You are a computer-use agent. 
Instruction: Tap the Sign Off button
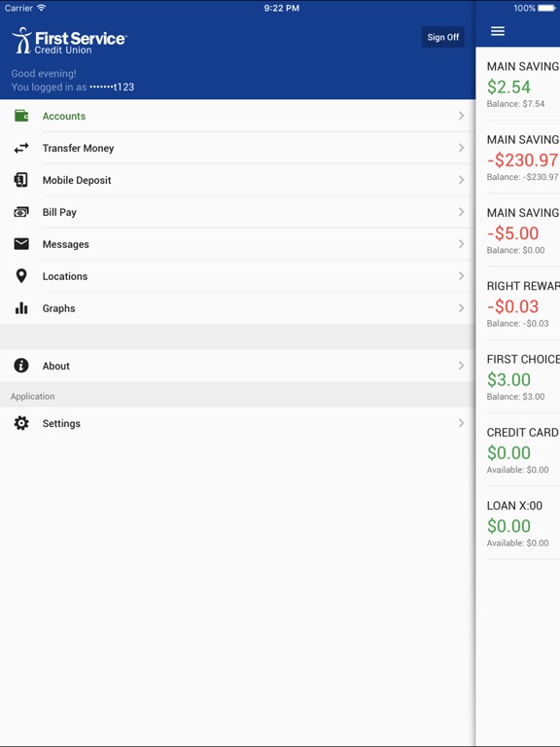tap(443, 37)
